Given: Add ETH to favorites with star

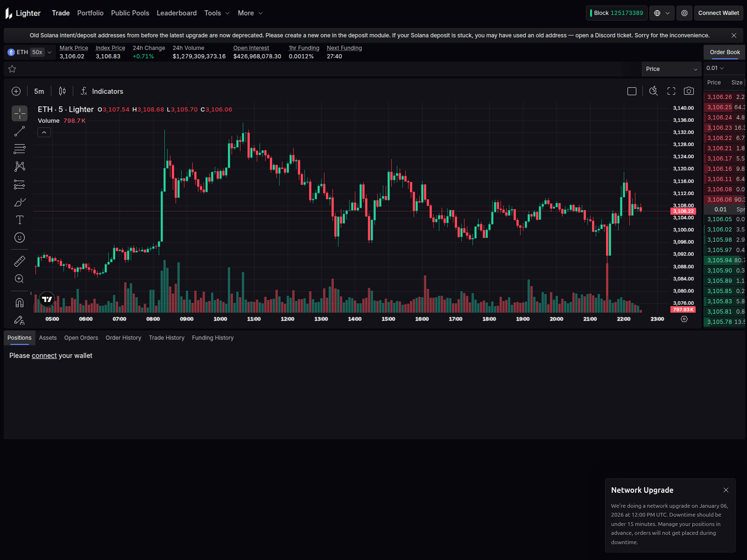Looking at the screenshot, I should [12, 69].
